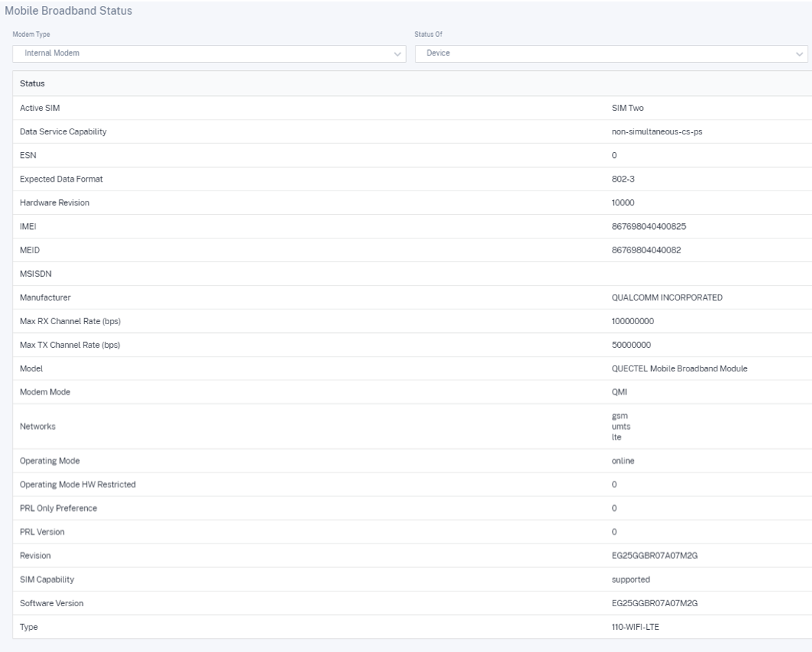
Task: Click the MEID row label
Action: (30, 250)
